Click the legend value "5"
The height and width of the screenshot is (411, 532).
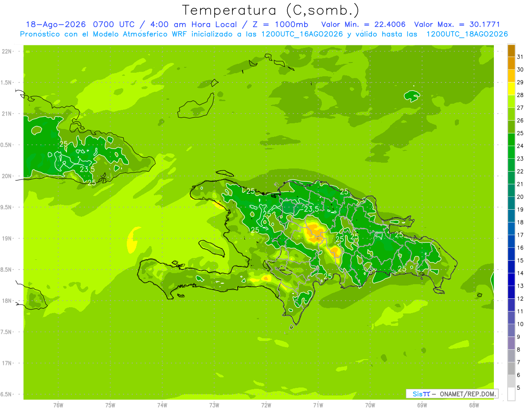pos(519,388)
